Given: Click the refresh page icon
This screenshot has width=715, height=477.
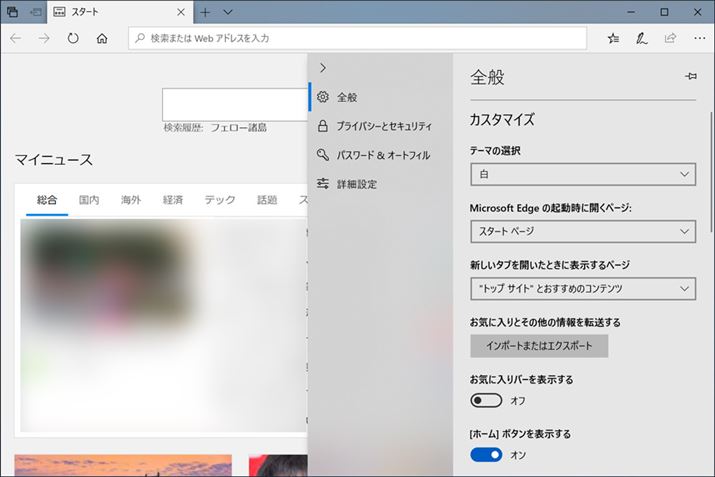Looking at the screenshot, I should 73,38.
